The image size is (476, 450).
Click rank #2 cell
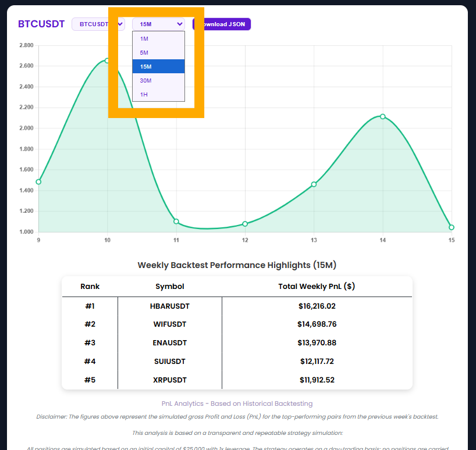pos(90,324)
